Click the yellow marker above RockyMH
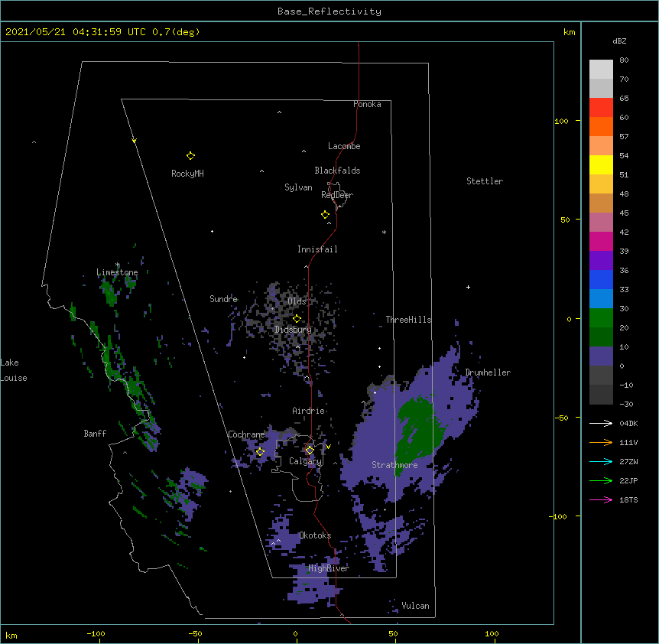Image resolution: width=659 pixels, height=644 pixels. [x=190, y=156]
